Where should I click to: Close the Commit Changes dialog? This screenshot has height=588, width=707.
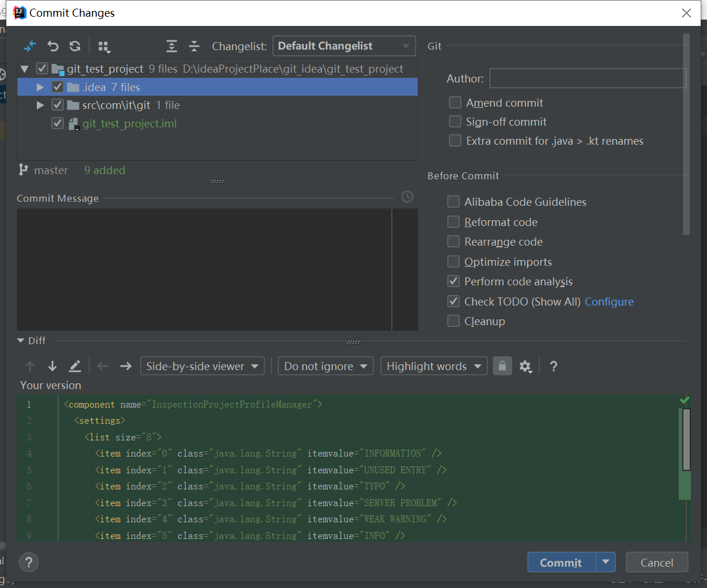click(686, 13)
